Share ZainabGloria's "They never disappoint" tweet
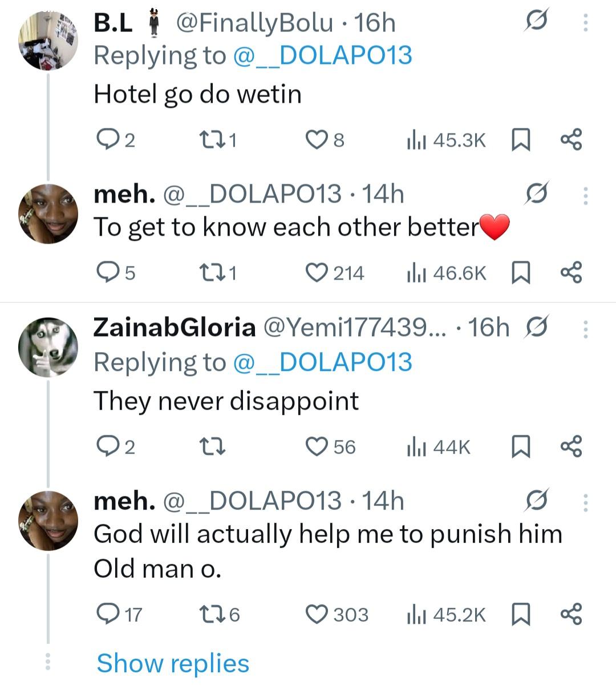Screen dimensions: 616x690 pos(571,446)
